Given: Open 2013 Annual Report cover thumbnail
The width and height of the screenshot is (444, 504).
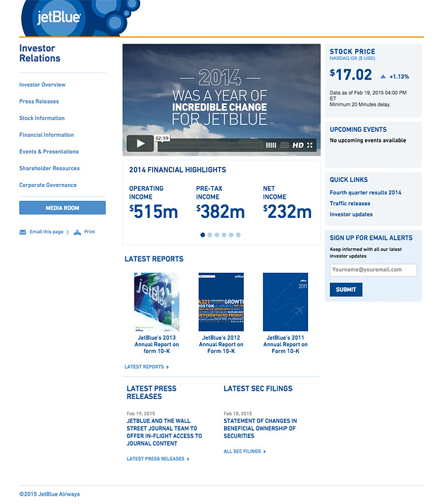Looking at the screenshot, I should click(156, 302).
